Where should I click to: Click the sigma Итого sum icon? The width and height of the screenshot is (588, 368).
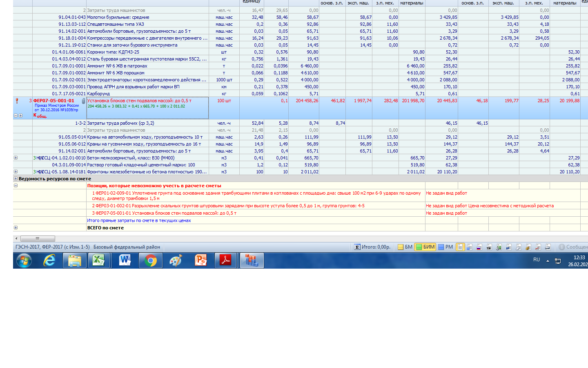pos(357,247)
